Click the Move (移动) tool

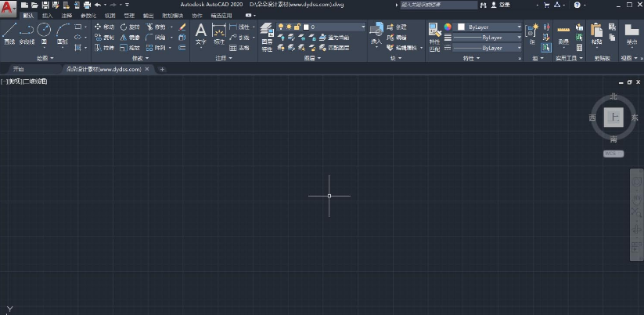(104, 27)
